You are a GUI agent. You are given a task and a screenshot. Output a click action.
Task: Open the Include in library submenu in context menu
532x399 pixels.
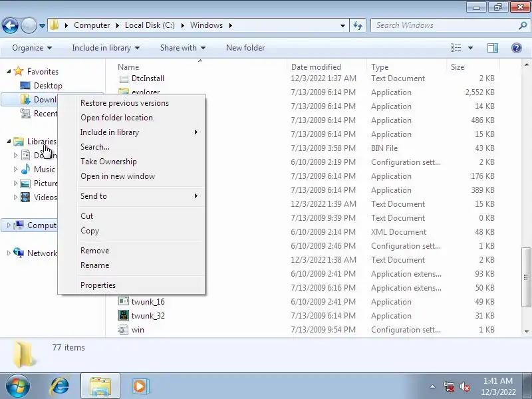[139, 132]
